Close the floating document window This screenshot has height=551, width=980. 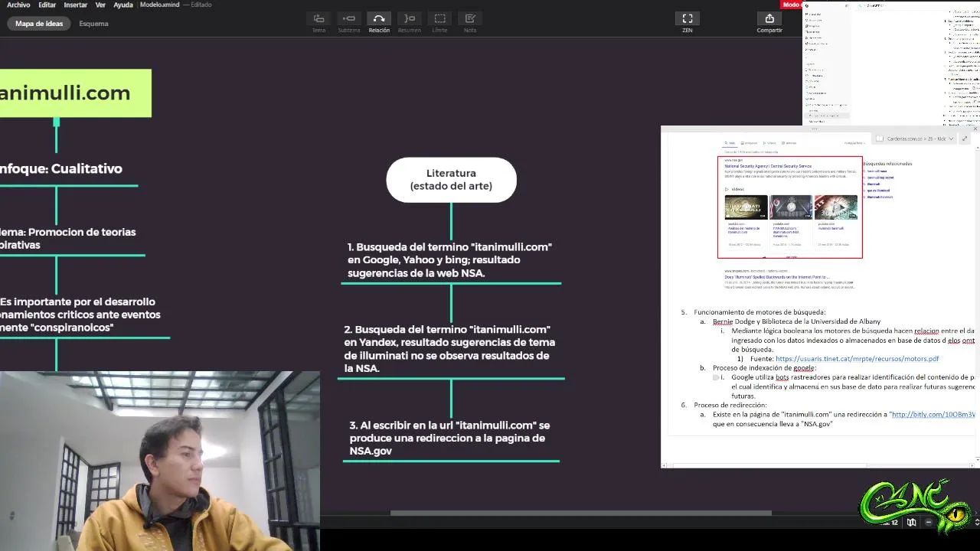[975, 129]
